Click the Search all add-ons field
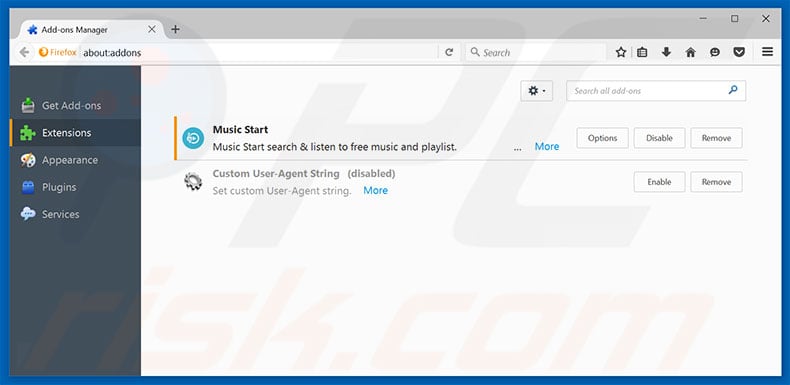 click(656, 91)
